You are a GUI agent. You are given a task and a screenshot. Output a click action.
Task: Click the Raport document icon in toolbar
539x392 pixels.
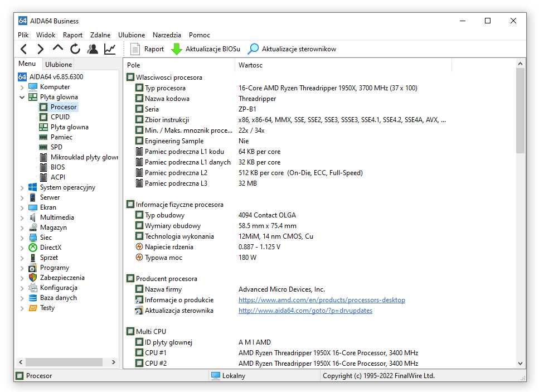tap(135, 49)
